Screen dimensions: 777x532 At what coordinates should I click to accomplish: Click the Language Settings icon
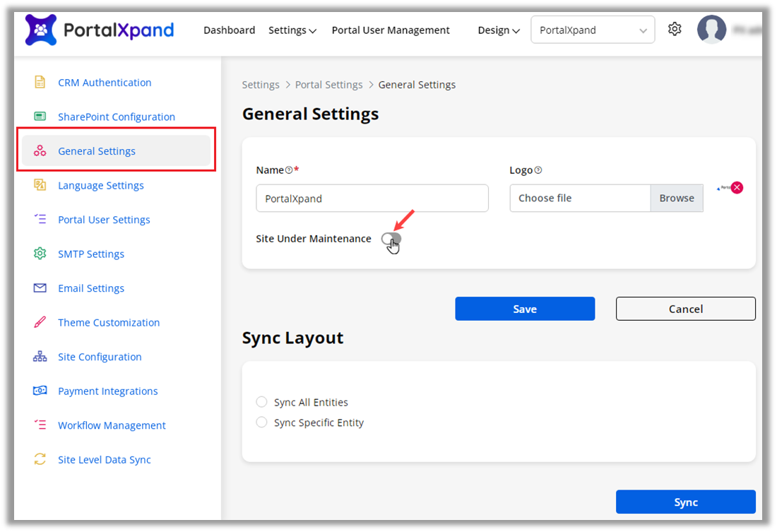(40, 185)
